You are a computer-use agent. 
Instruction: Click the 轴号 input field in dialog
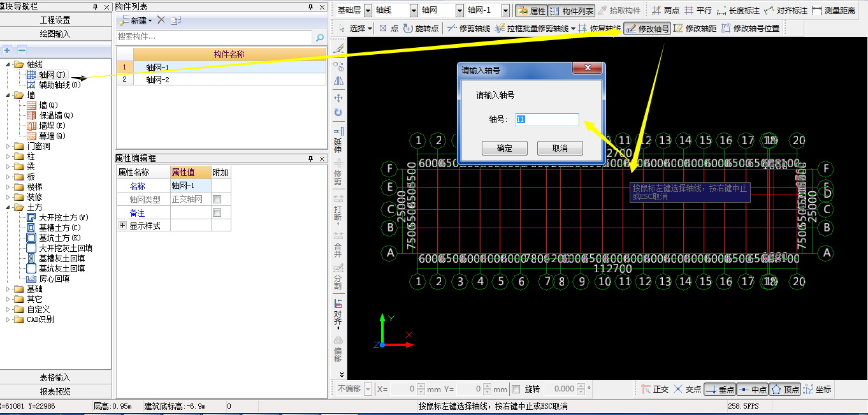coord(547,119)
